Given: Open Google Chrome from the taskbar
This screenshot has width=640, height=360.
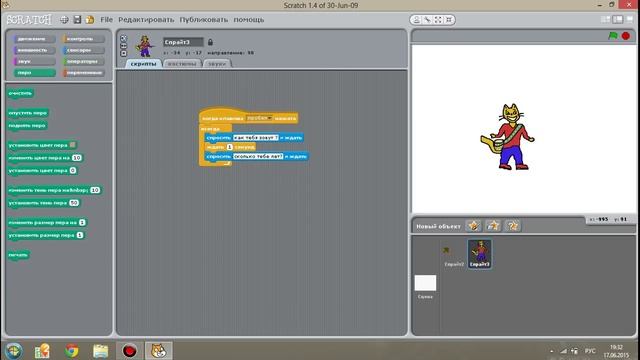Looking at the screenshot, I should (x=72, y=351).
